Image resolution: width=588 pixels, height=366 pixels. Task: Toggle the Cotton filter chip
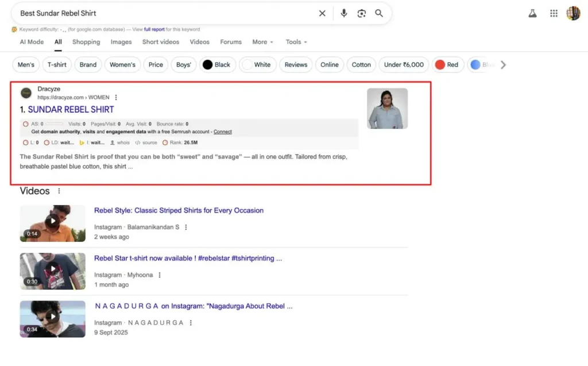point(361,65)
